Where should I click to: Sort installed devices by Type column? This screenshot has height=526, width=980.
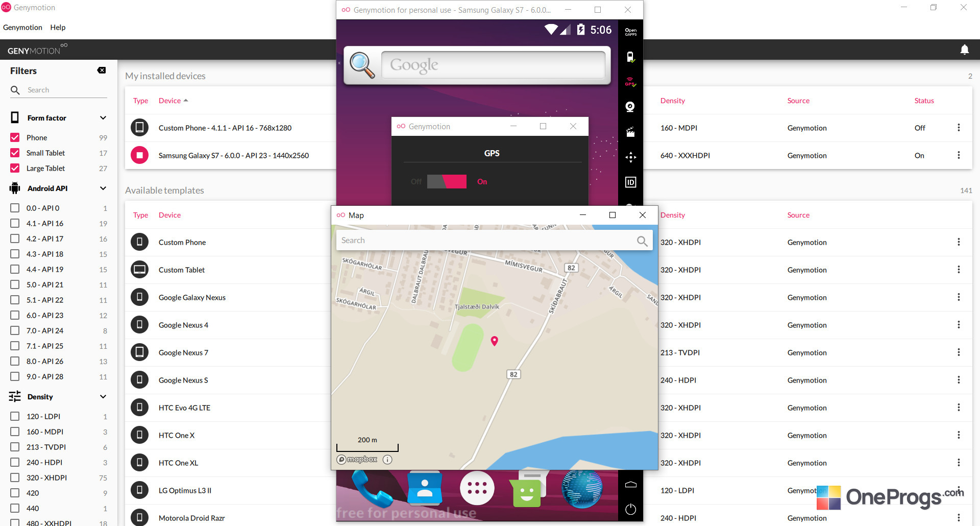[x=140, y=101]
